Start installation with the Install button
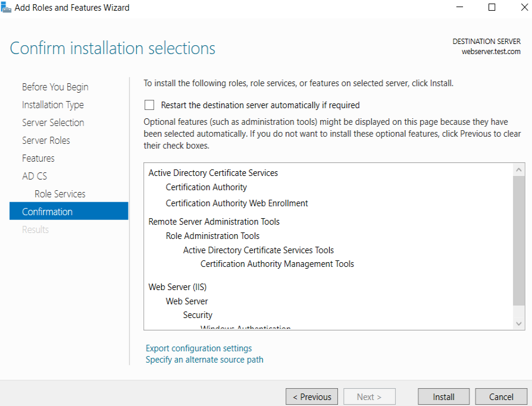532x406 pixels. tap(443, 396)
